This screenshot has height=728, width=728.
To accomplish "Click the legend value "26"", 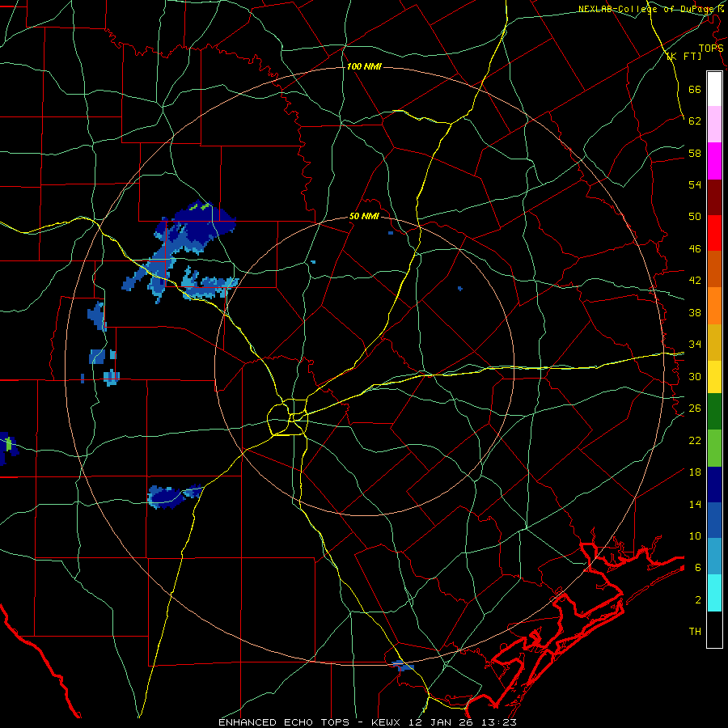I will pos(695,408).
